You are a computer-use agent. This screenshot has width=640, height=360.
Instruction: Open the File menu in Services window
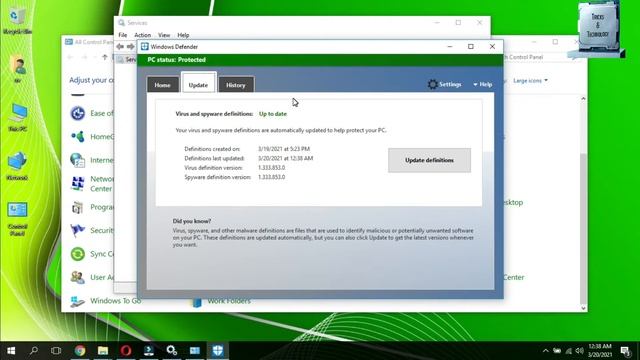123,35
